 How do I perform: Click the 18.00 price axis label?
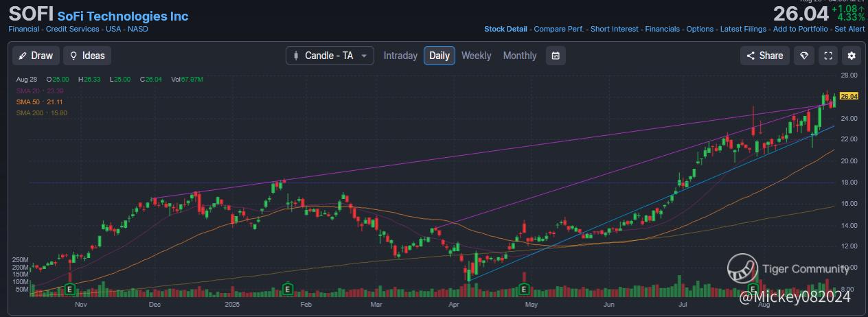[849, 182]
